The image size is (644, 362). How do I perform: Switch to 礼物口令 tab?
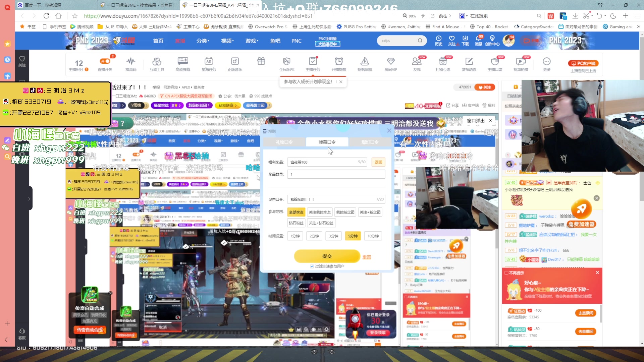click(284, 142)
